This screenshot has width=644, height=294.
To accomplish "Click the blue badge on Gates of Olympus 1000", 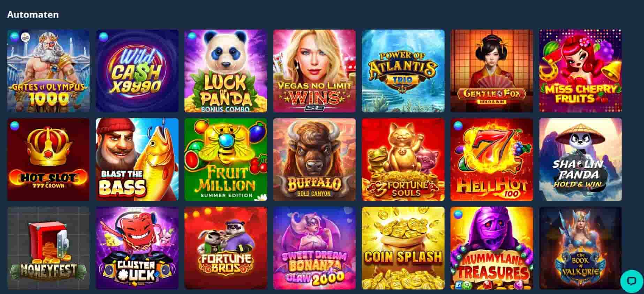I will (15, 37).
